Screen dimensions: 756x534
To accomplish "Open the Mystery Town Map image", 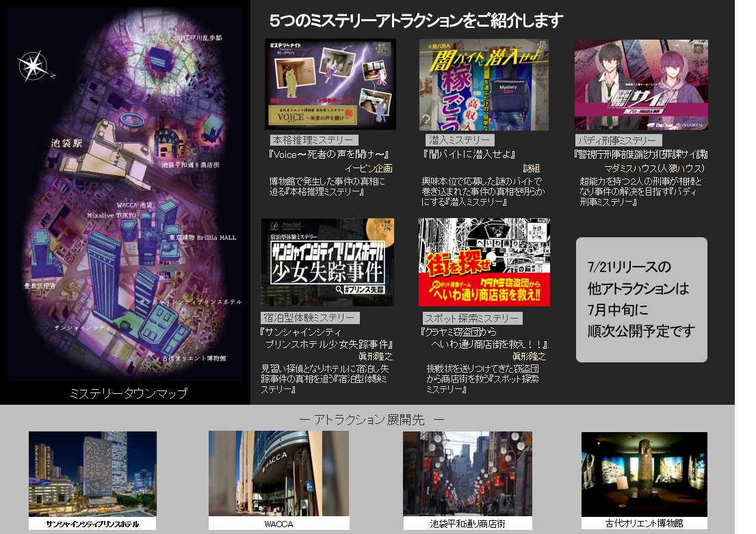I will pos(125,195).
